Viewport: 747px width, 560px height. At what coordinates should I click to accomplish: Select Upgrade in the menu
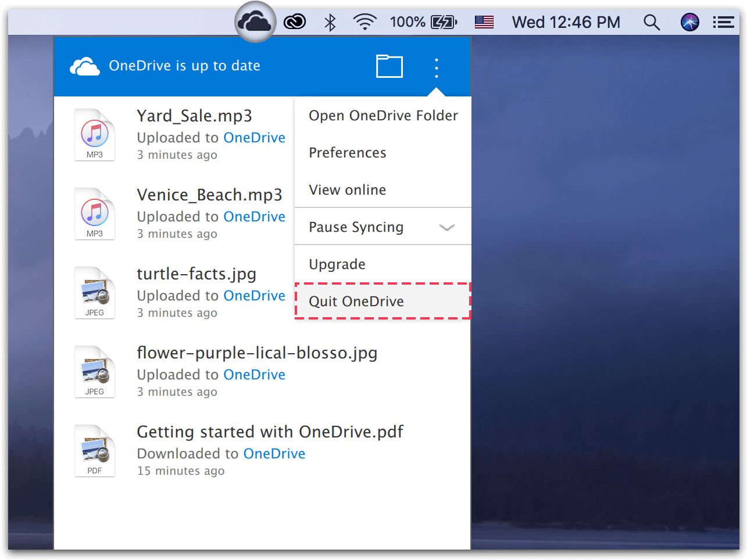[x=383, y=264]
